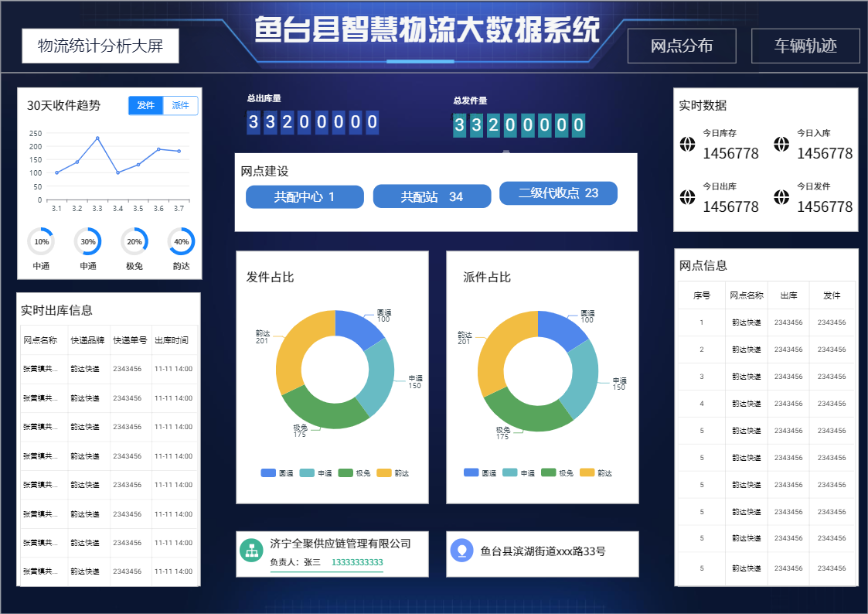This screenshot has width=868, height=614.
Task: Click the green organization icon beside 济宁全聚供应链管理有限公司
Action: (251, 550)
